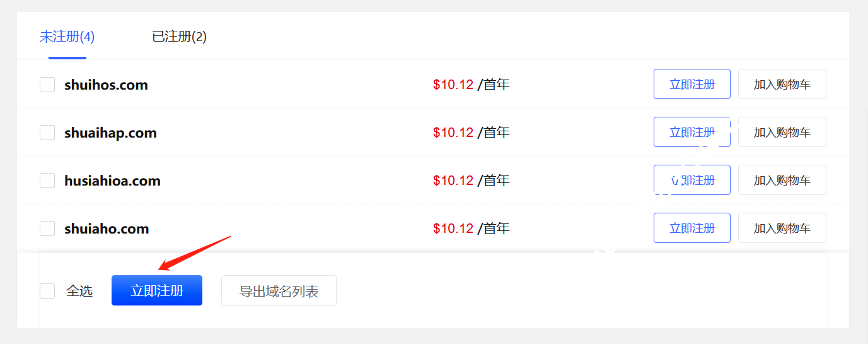
Task: Click 立即注册 for shuihos.com
Action: click(692, 84)
